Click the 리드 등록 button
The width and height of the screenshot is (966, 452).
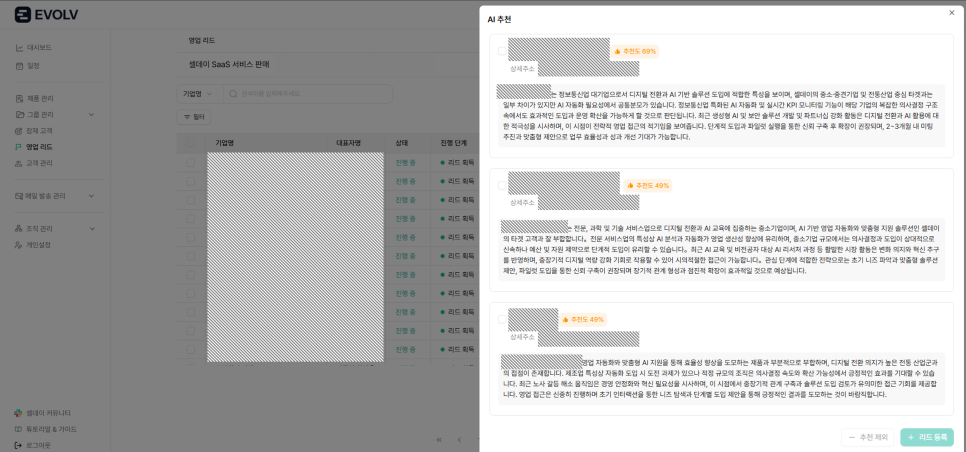pyautogui.click(x=927, y=437)
